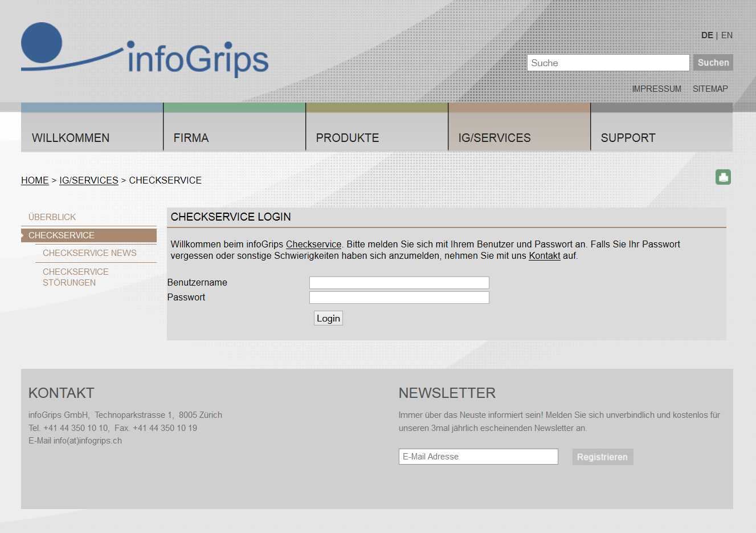This screenshot has height=533, width=756.
Task: Click into the Benutzername input field
Action: (x=399, y=283)
